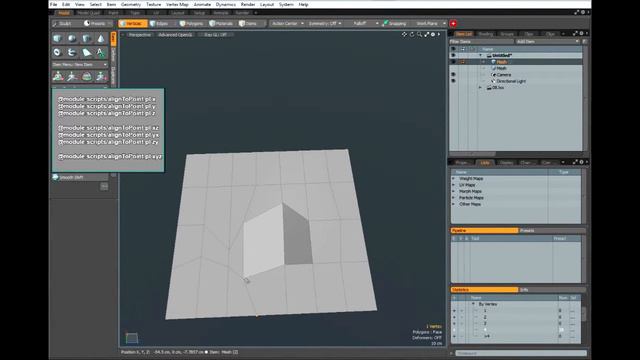Viewport: 640px width, 360px height.
Task: Switch to the Lists tab
Action: pos(485,162)
